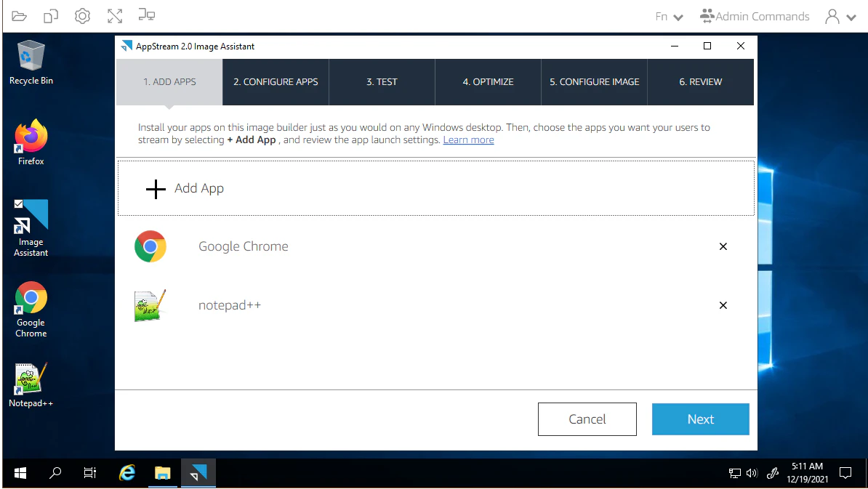
Task: Open File Explorer from taskbar
Action: [x=163, y=473]
